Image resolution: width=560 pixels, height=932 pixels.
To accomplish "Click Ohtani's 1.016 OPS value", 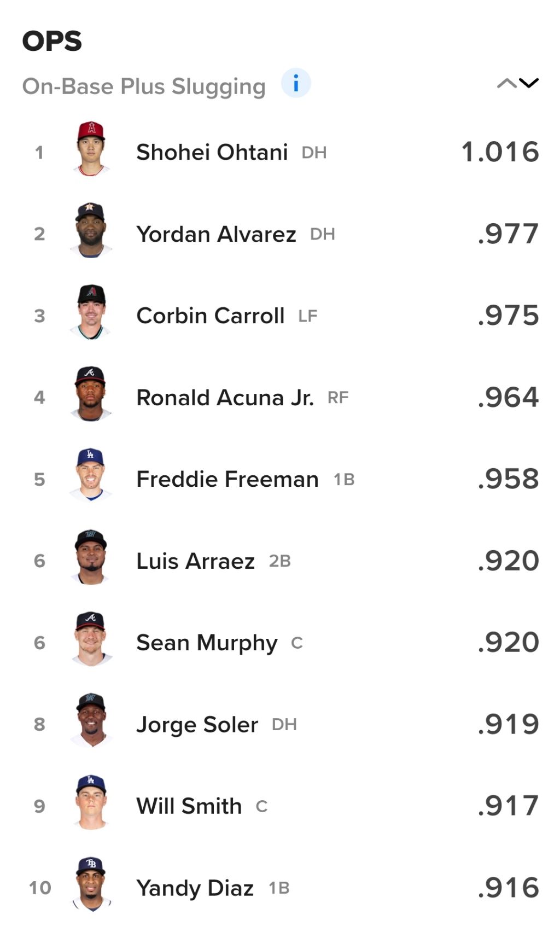I will coord(500,152).
